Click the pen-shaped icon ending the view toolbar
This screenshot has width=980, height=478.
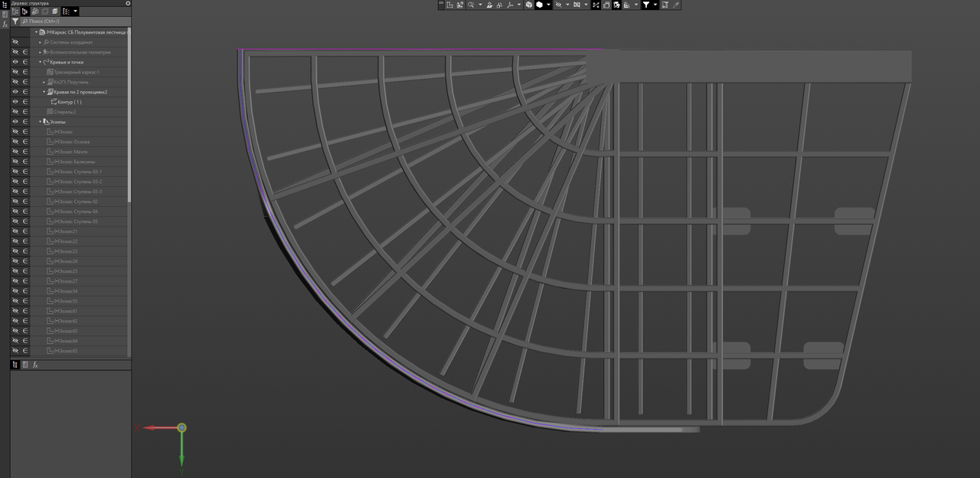click(x=675, y=5)
